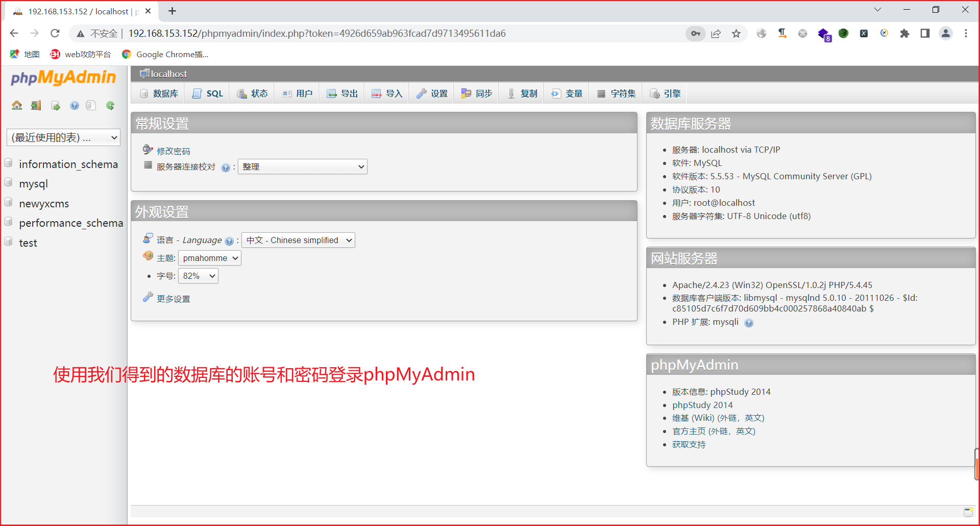980x526 pixels.
Task: Switch to the 数据库 tab
Action: coord(159,93)
